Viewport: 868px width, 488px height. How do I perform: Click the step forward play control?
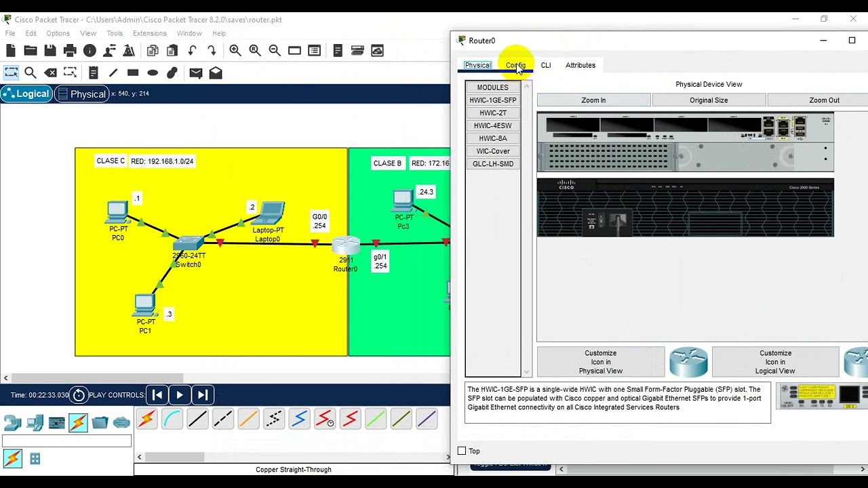point(203,394)
